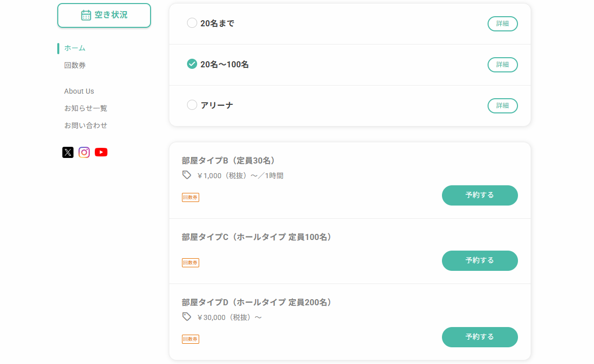
Task: Open 回数券 in the sidebar menu
Action: (x=75, y=65)
